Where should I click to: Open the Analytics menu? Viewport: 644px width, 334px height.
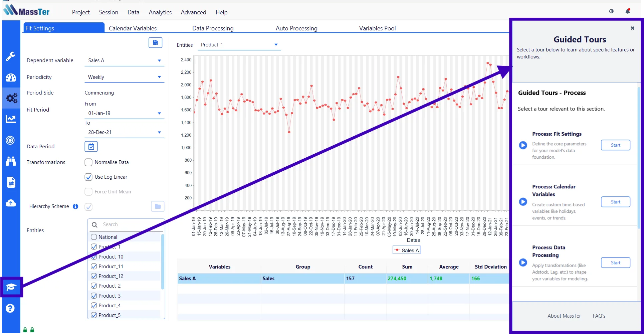click(x=160, y=12)
